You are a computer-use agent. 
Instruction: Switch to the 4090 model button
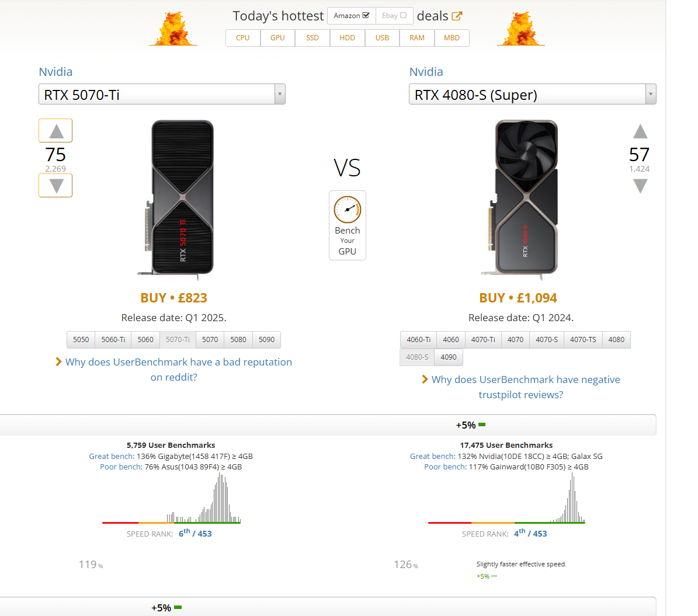point(448,357)
